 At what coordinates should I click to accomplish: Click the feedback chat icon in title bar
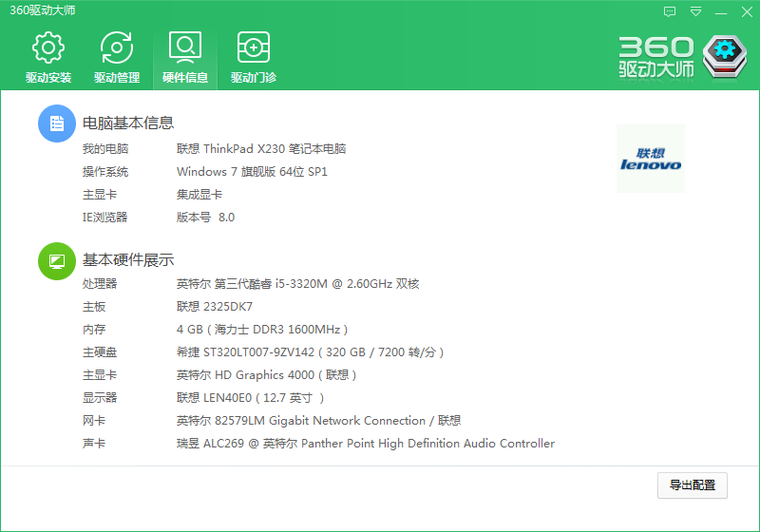point(670,11)
